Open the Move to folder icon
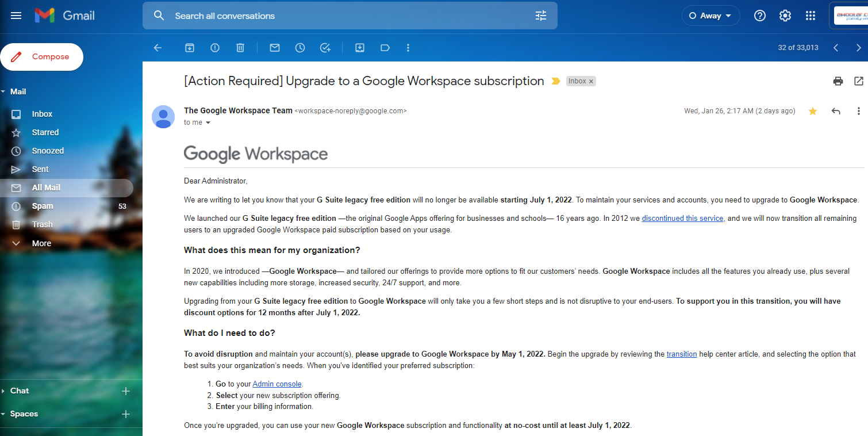The height and width of the screenshot is (436, 868). coord(360,48)
